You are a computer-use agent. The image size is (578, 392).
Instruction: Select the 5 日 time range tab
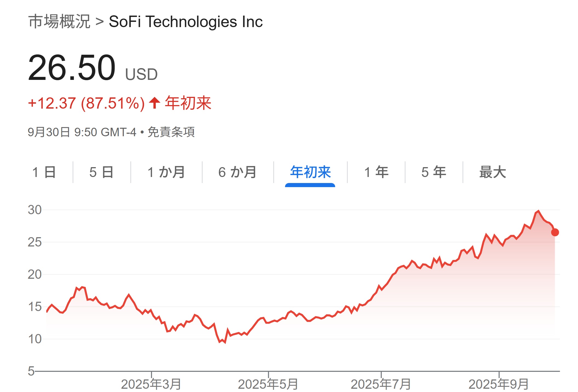102,172
